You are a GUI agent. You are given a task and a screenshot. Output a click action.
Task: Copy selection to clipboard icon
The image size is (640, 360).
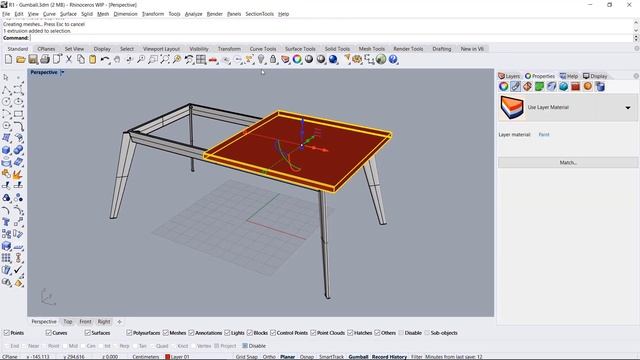coord(81,60)
